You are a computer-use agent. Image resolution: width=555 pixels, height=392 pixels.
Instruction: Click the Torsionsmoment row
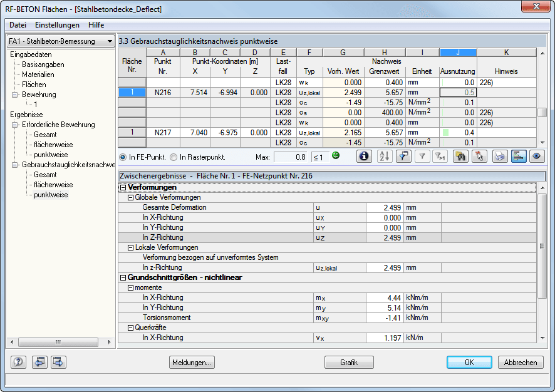coord(328,317)
